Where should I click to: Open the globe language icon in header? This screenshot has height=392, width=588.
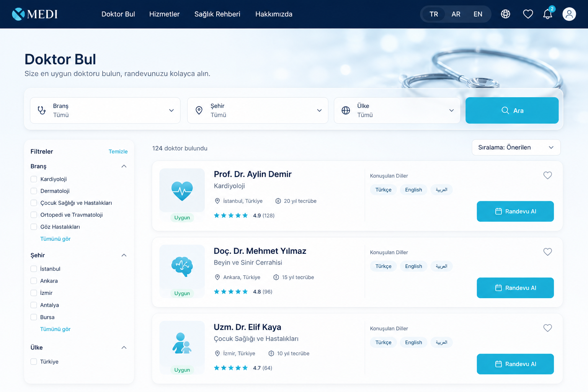coord(505,14)
